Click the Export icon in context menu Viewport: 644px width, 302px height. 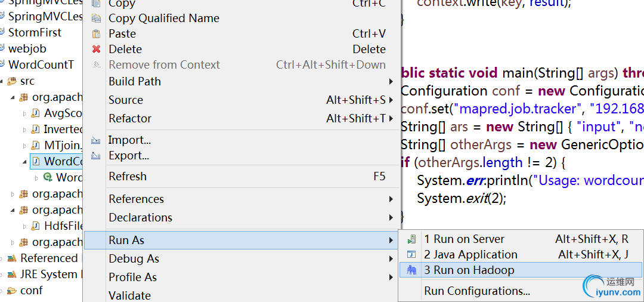(x=96, y=156)
